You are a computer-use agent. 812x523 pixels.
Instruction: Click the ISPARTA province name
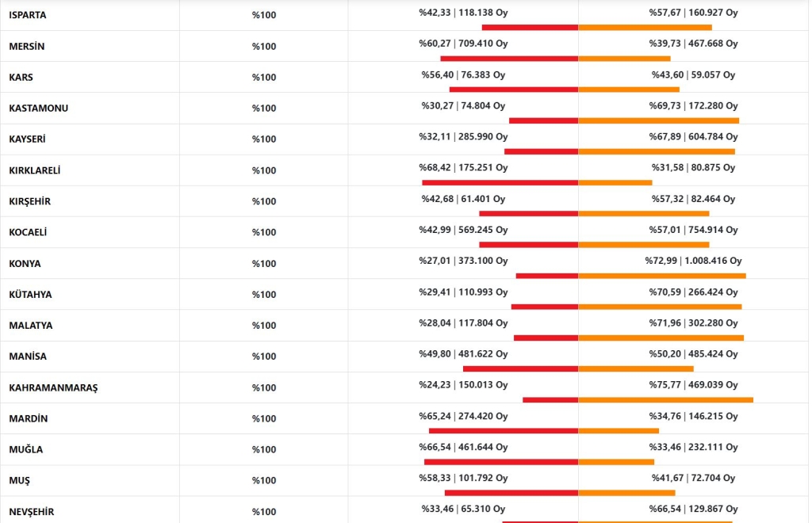[x=28, y=15]
